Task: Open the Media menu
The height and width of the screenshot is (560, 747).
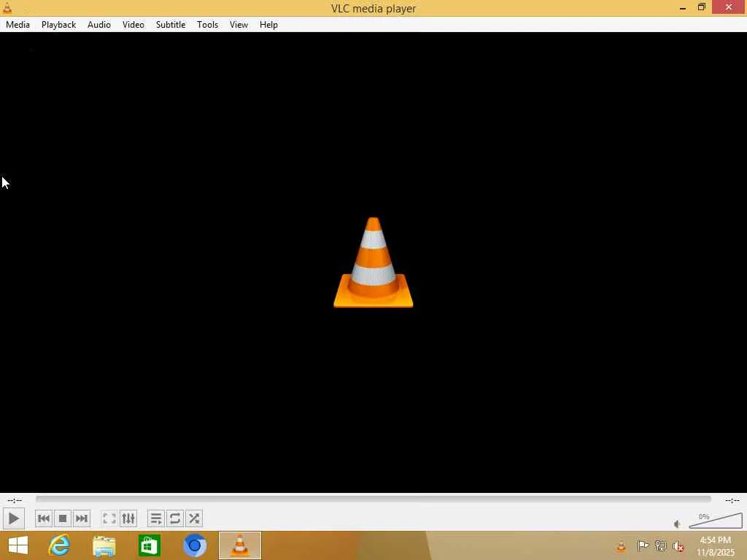Action: click(x=18, y=25)
